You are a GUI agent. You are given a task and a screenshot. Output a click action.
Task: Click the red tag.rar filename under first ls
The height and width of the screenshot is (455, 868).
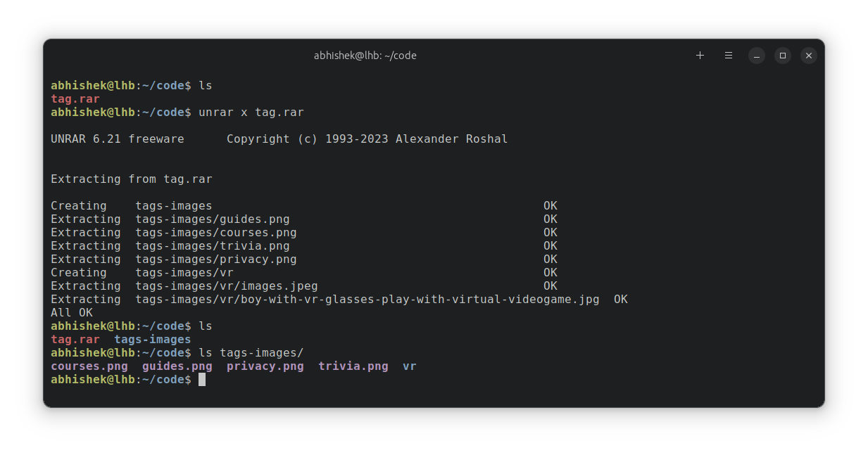click(75, 99)
